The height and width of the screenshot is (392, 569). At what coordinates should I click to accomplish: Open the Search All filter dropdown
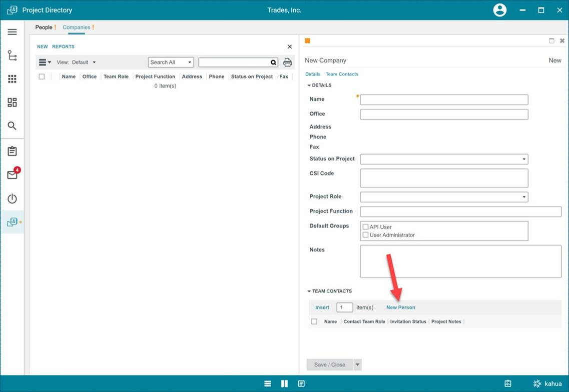tap(171, 62)
